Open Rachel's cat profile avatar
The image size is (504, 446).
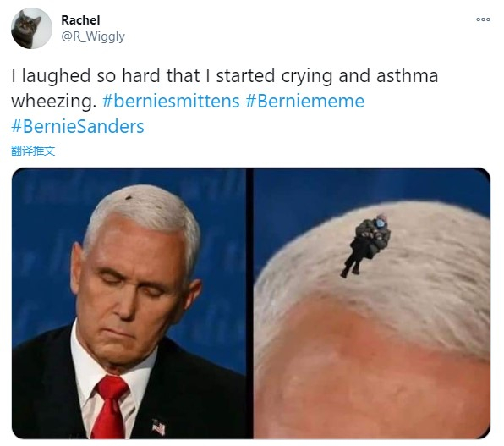pos(31,29)
